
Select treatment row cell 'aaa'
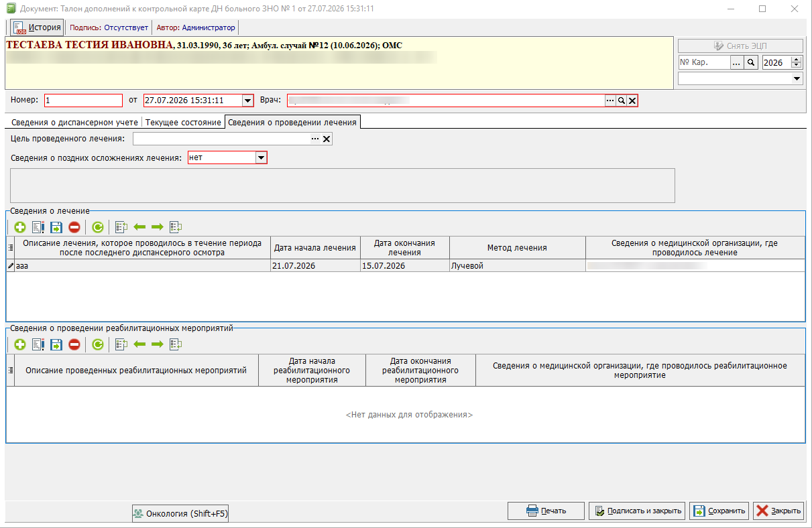click(143, 266)
